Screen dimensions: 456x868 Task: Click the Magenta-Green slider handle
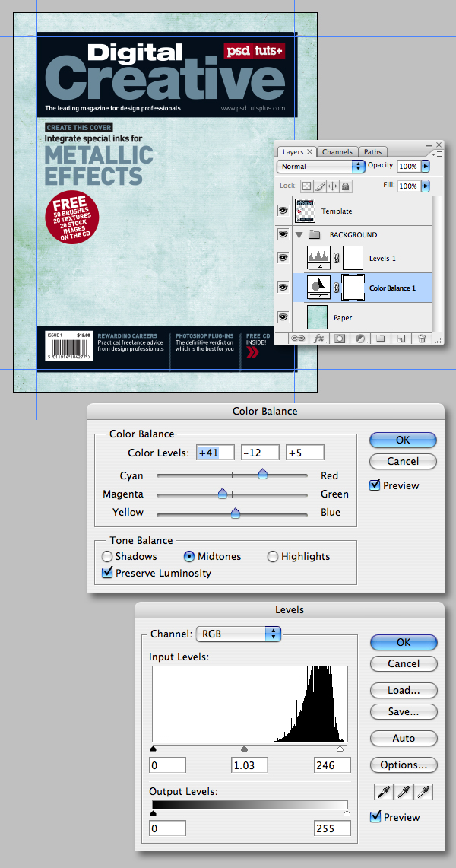(222, 493)
